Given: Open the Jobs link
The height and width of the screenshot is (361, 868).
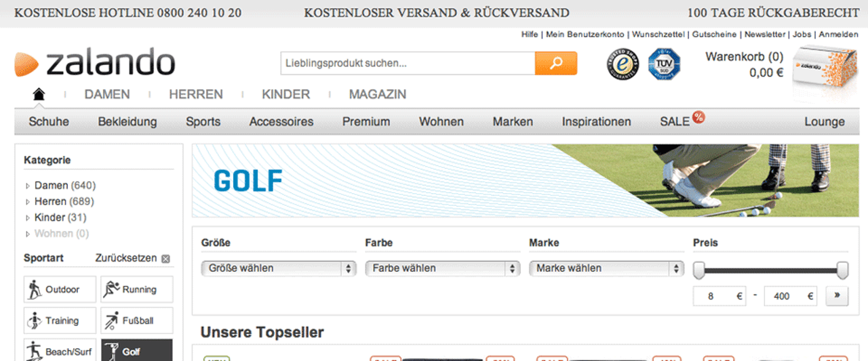Looking at the screenshot, I should [x=802, y=34].
